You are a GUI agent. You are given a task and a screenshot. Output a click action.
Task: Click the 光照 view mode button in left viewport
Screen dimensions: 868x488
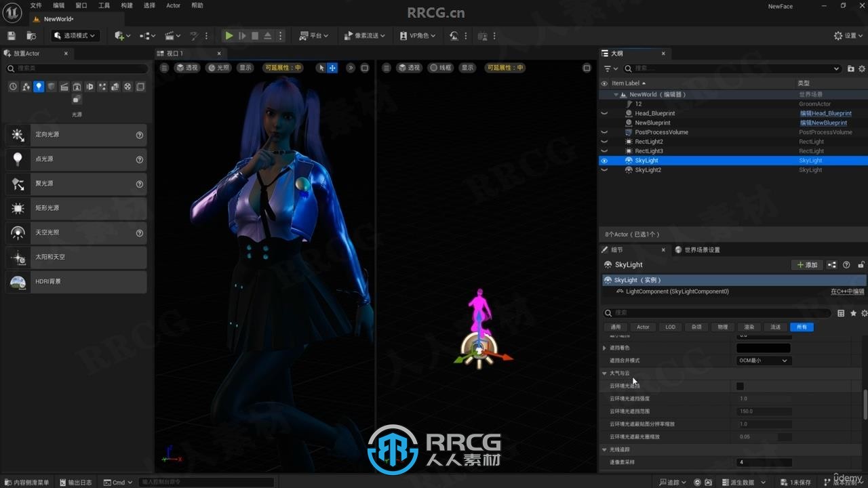(219, 68)
